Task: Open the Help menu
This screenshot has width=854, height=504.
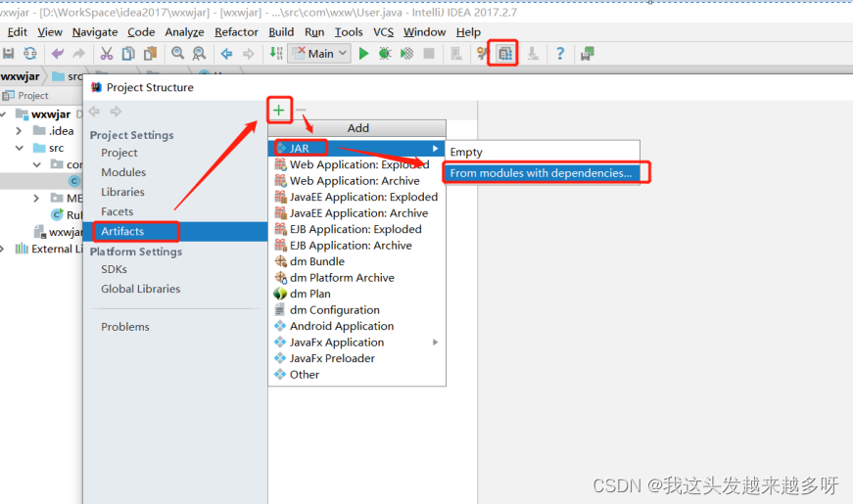Action: coord(468,32)
